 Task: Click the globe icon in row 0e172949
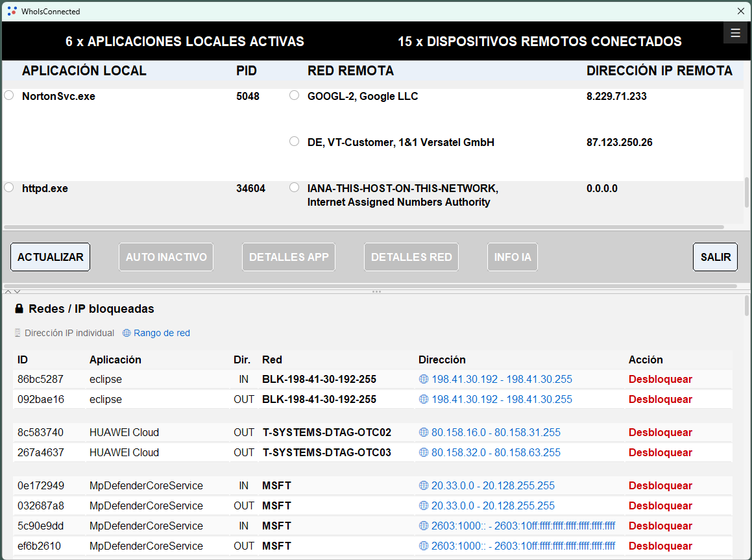tap(424, 485)
